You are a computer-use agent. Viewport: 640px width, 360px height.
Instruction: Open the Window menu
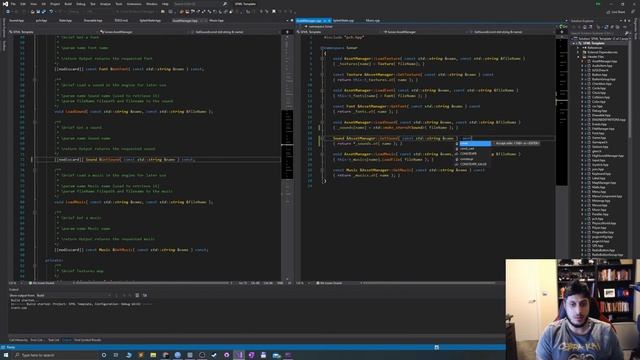(151, 4)
